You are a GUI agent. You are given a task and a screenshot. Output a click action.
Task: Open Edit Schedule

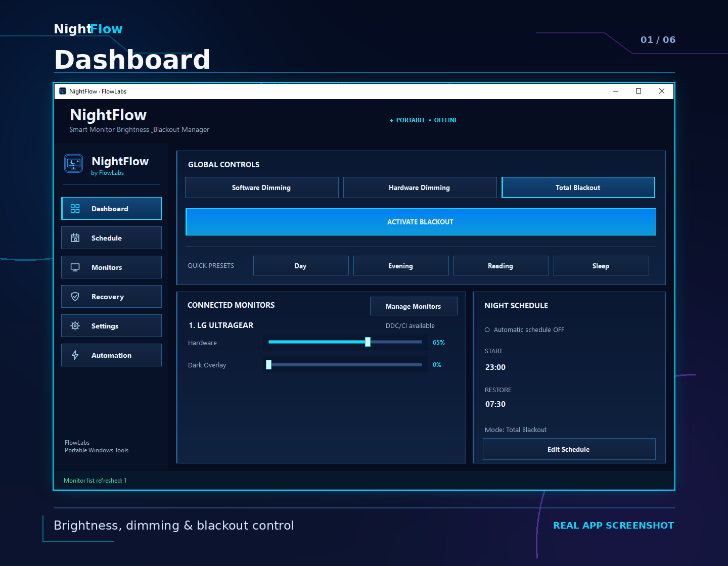click(x=569, y=449)
